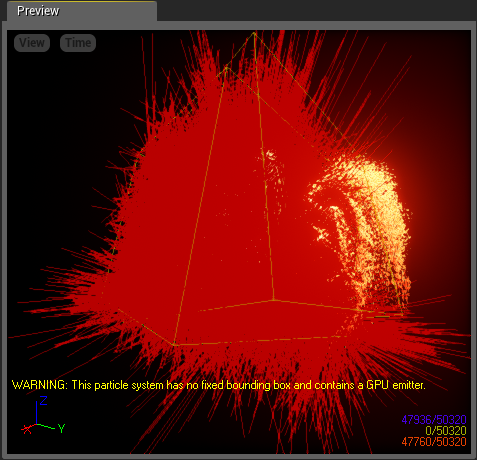Select the Preview tab

82,11
